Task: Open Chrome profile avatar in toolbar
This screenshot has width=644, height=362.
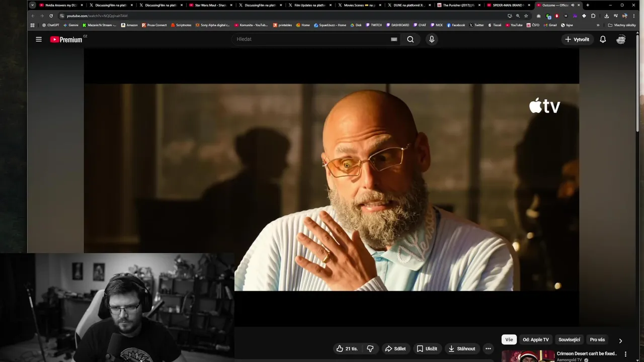Action: point(624,16)
